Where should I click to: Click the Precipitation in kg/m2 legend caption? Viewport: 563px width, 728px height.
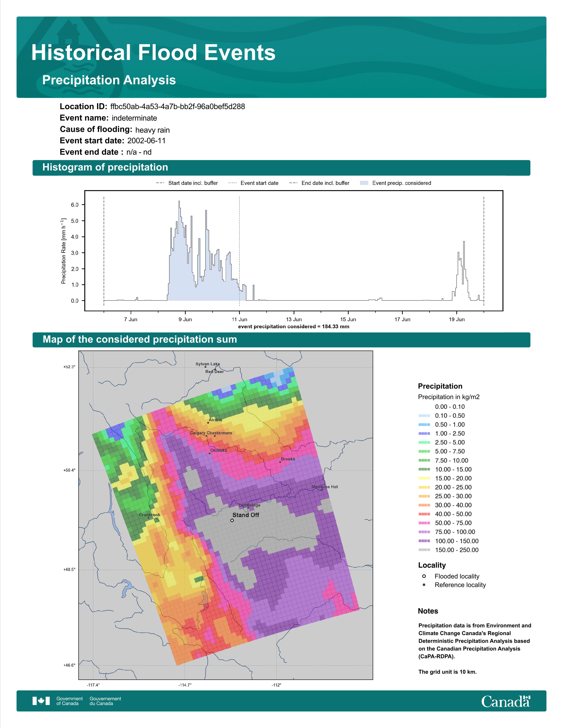point(449,397)
